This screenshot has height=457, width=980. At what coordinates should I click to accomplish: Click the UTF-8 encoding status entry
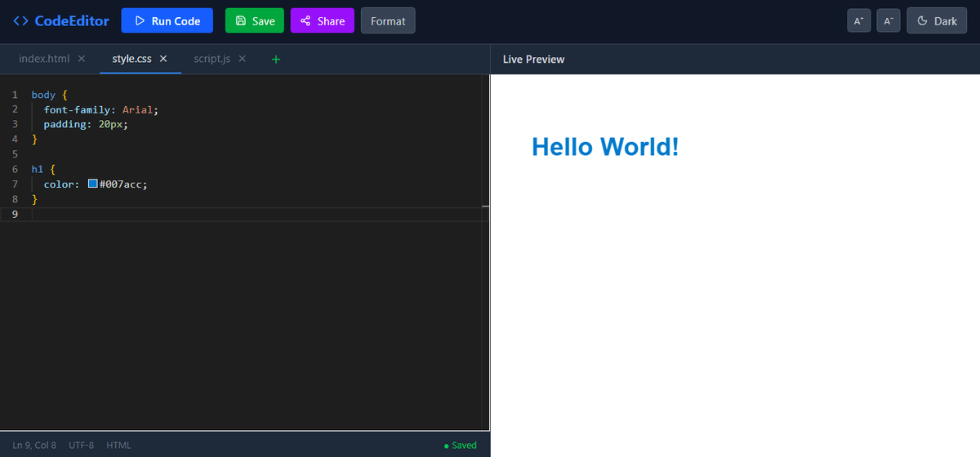point(82,445)
